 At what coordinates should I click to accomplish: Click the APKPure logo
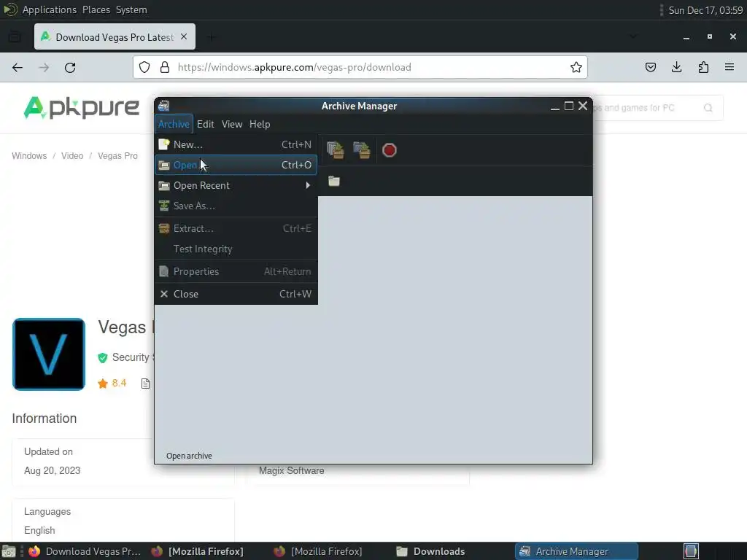(x=82, y=107)
